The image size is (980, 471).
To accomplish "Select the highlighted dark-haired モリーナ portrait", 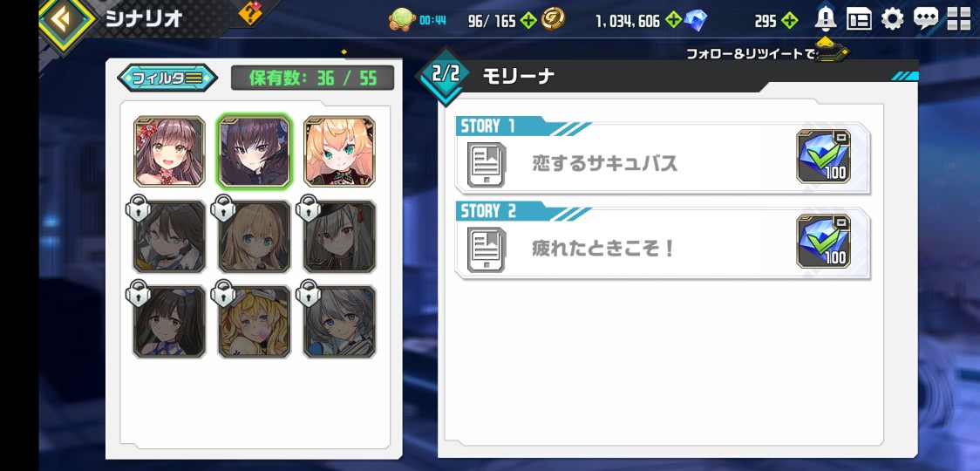I will click(255, 152).
